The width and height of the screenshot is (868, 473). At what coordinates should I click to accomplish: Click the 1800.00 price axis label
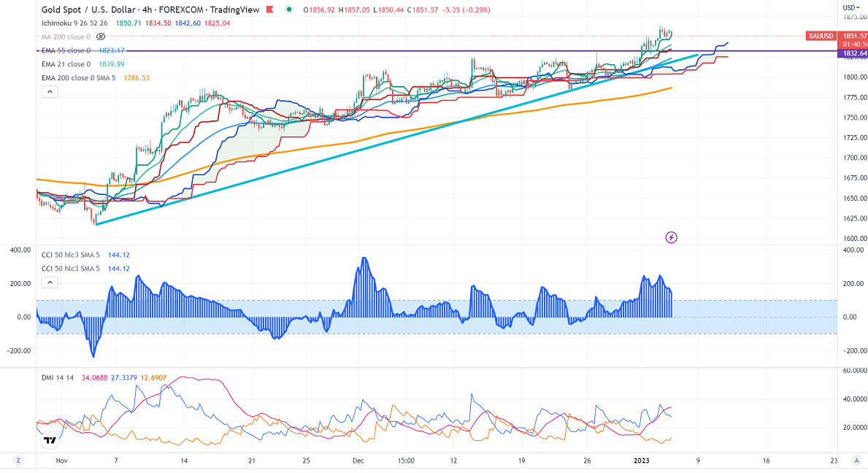(x=855, y=77)
